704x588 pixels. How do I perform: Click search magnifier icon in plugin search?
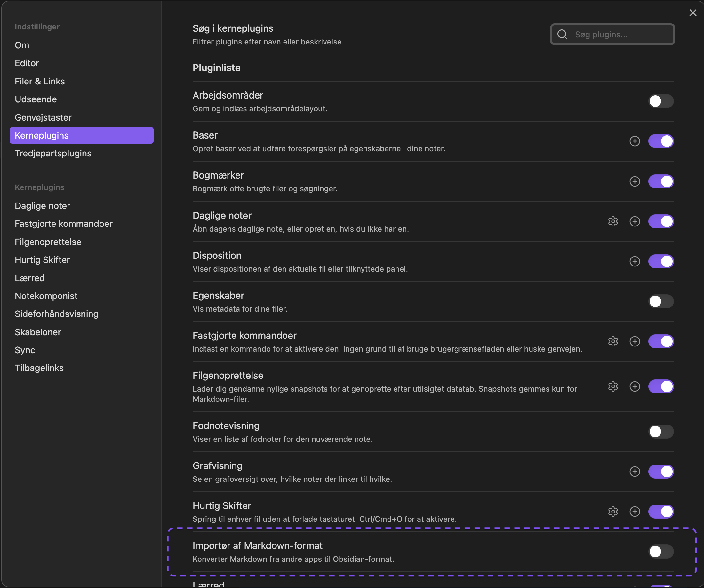pyautogui.click(x=562, y=34)
